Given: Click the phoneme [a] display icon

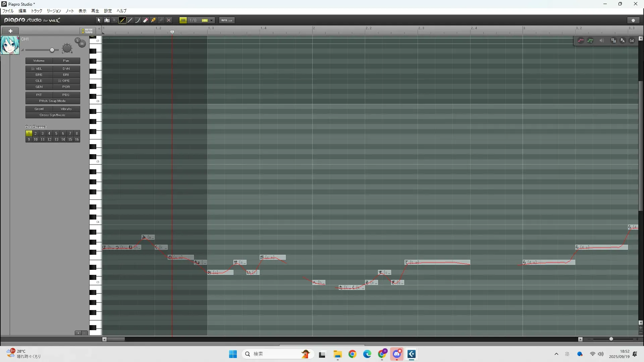Looking at the screenshot, I should pyautogui.click(x=632, y=41).
